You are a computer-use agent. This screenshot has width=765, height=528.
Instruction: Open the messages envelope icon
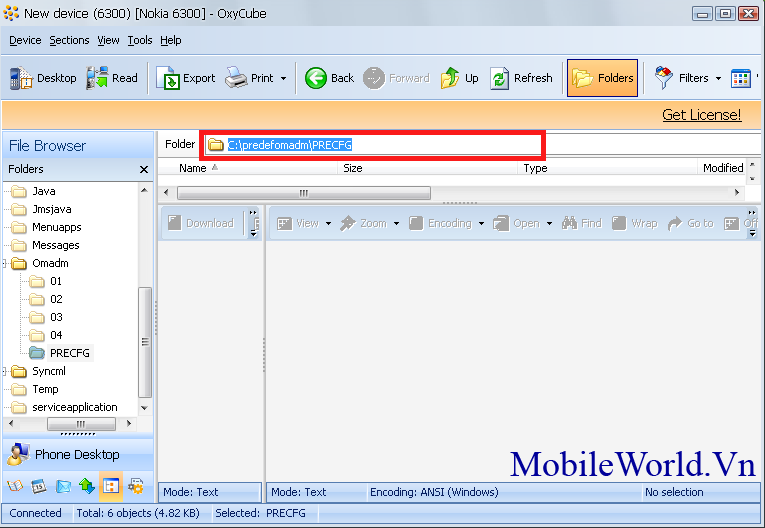[63, 487]
